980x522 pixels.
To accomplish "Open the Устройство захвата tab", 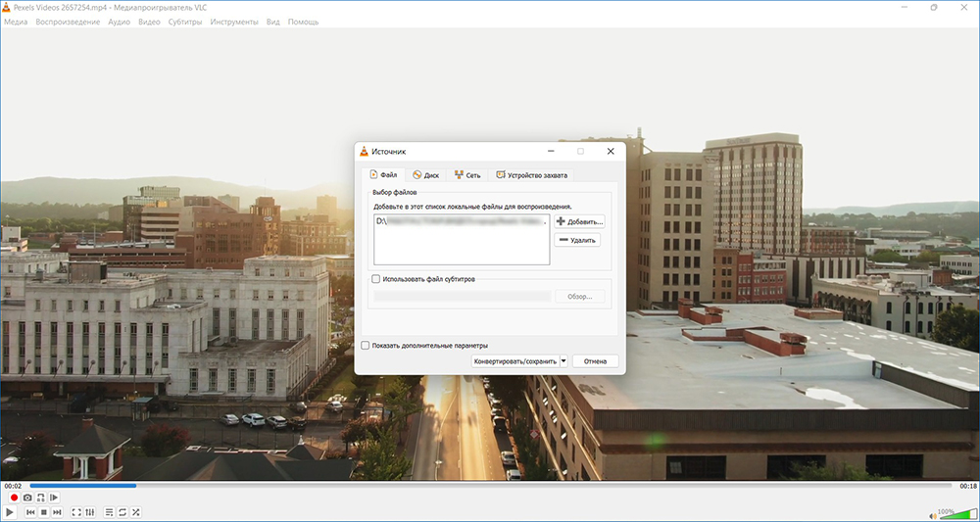I will 531,175.
